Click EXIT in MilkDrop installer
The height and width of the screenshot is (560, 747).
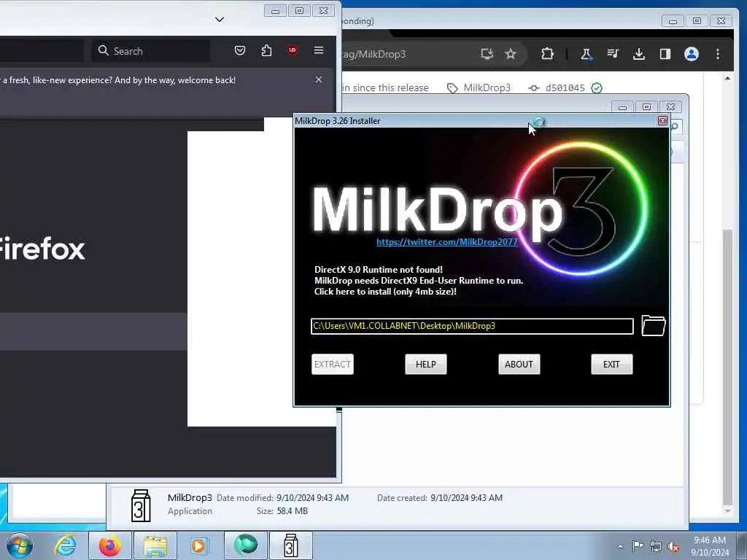612,365
